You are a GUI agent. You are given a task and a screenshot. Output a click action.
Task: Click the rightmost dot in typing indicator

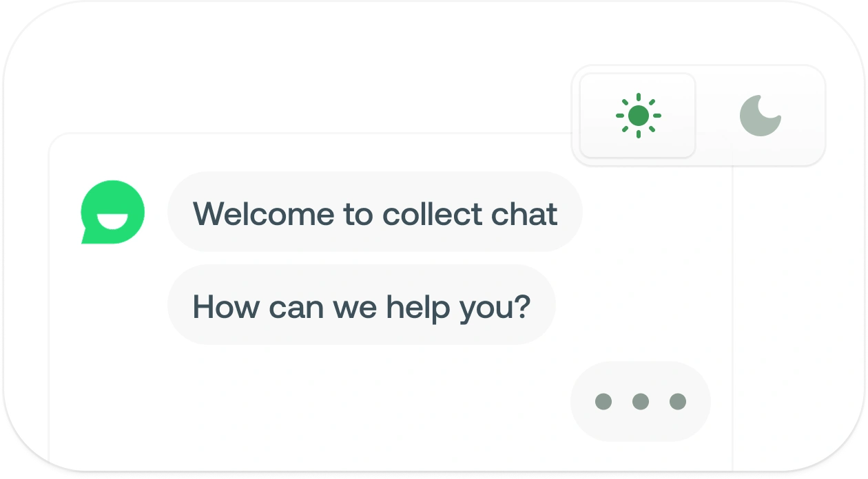[677, 401]
